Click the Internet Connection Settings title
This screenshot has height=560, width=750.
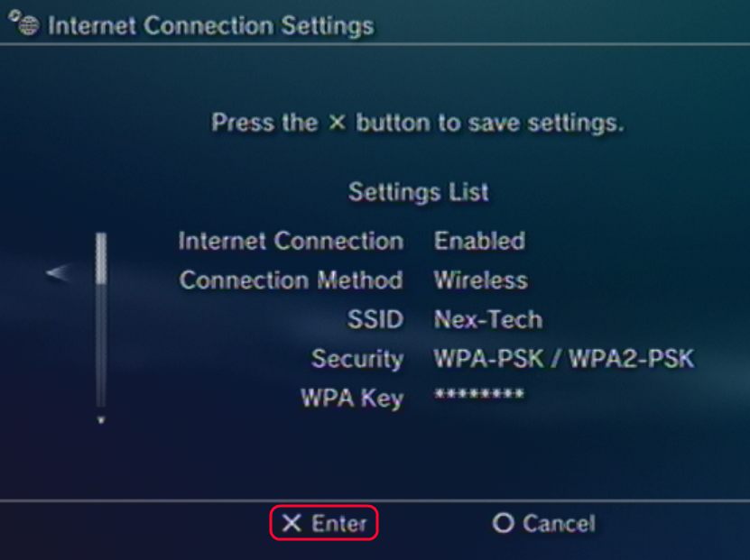210,25
